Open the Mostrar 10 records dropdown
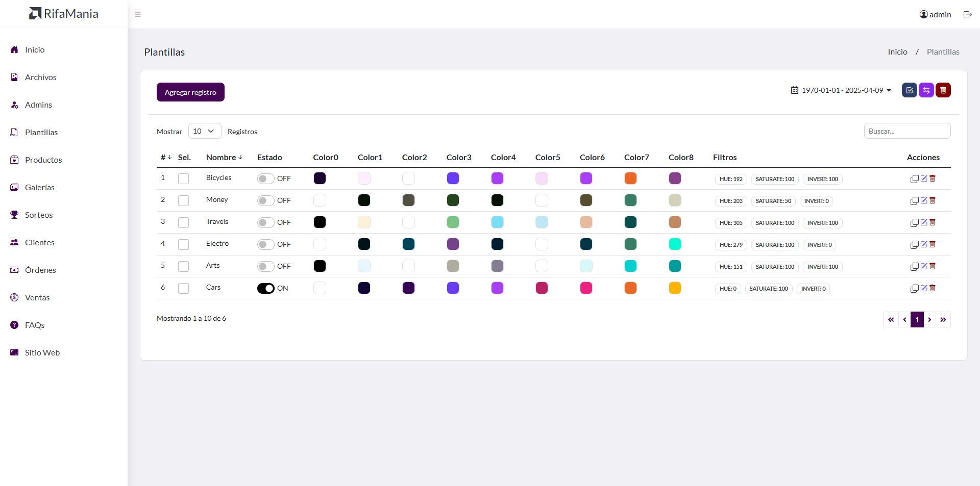 pyautogui.click(x=205, y=131)
